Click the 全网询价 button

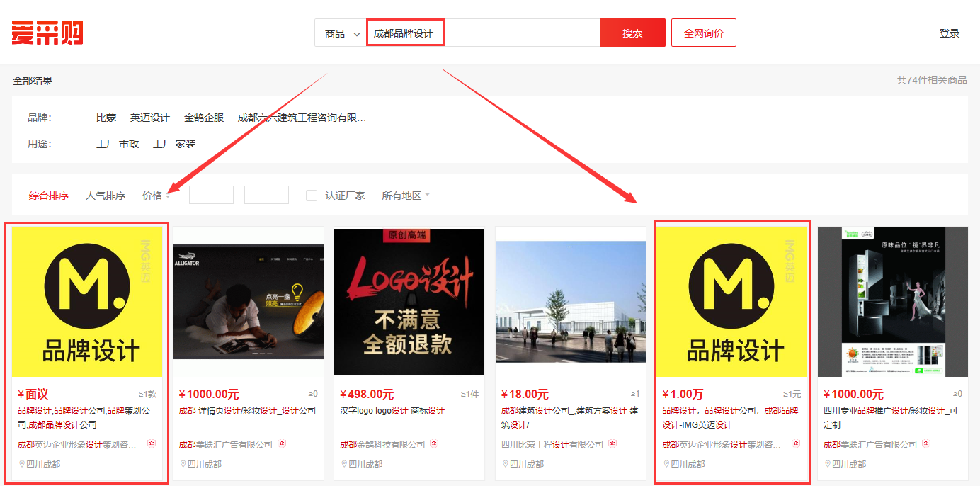(x=704, y=33)
